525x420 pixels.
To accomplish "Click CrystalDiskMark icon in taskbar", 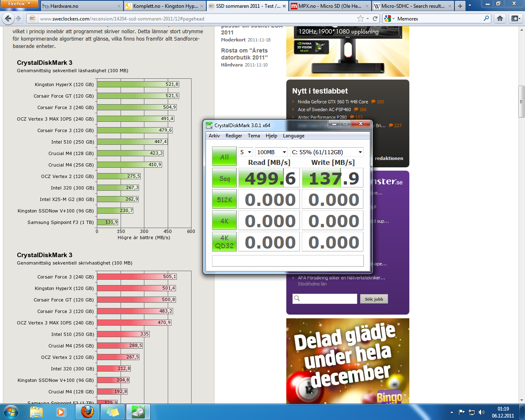I will point(138,412).
